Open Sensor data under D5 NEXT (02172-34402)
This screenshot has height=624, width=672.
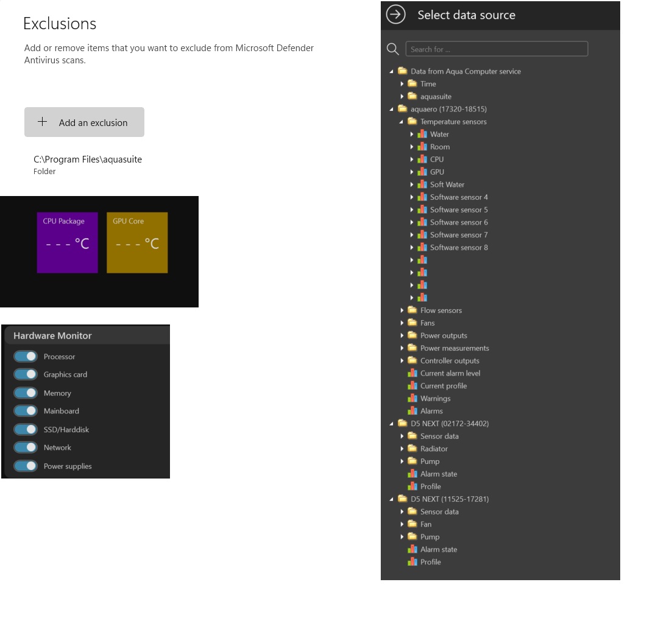pyautogui.click(x=439, y=436)
